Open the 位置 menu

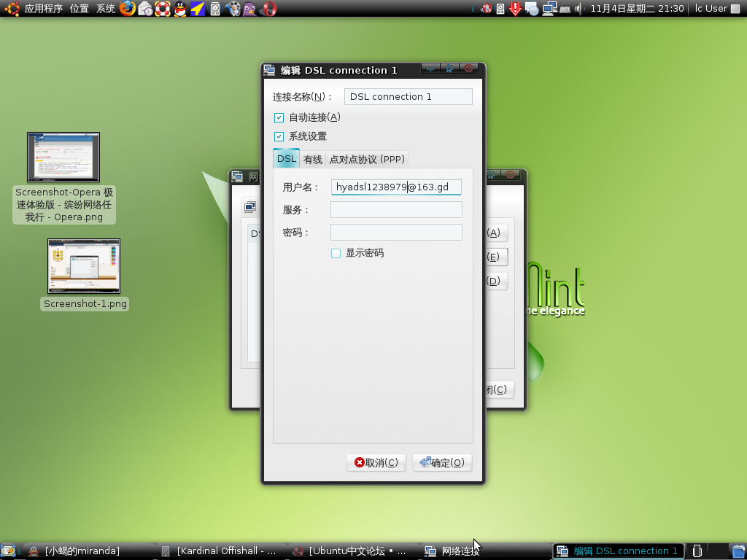pyautogui.click(x=79, y=9)
